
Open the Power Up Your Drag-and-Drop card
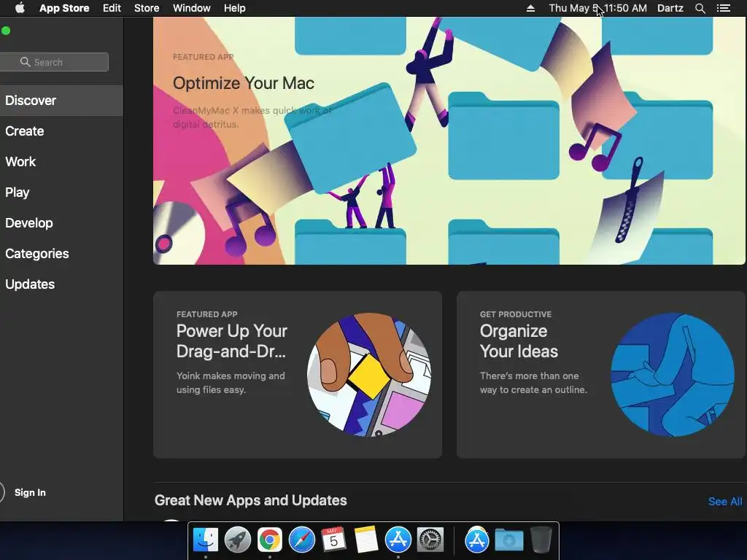pos(298,375)
